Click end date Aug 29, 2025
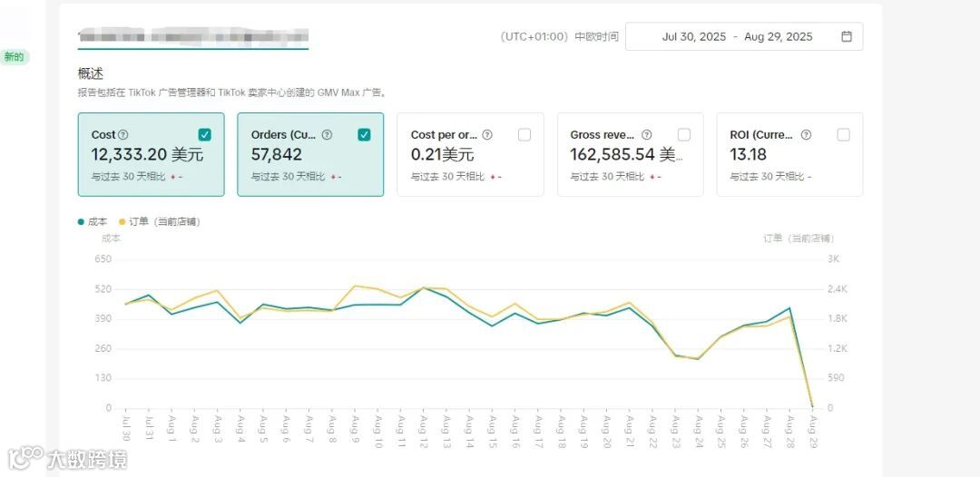Image resolution: width=980 pixels, height=477 pixels. click(x=779, y=37)
